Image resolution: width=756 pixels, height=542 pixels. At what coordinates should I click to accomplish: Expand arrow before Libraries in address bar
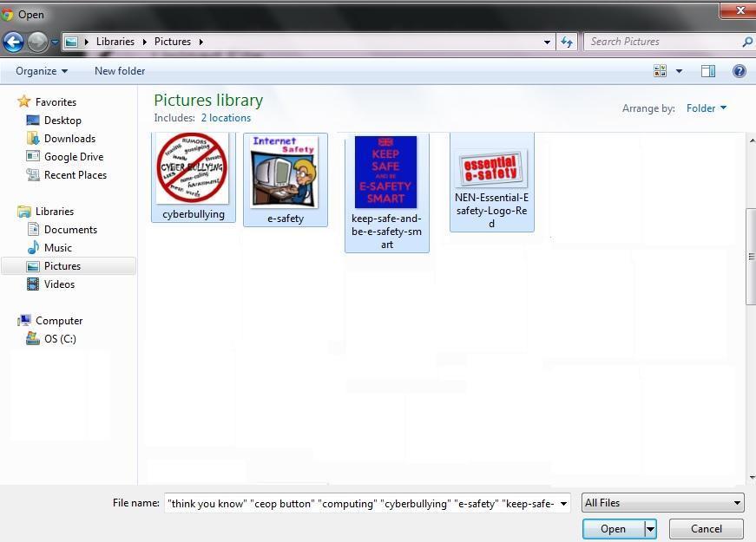86,42
